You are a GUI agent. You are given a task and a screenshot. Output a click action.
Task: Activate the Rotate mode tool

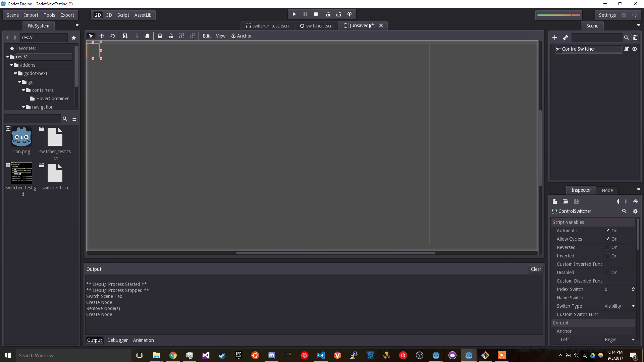(112, 36)
